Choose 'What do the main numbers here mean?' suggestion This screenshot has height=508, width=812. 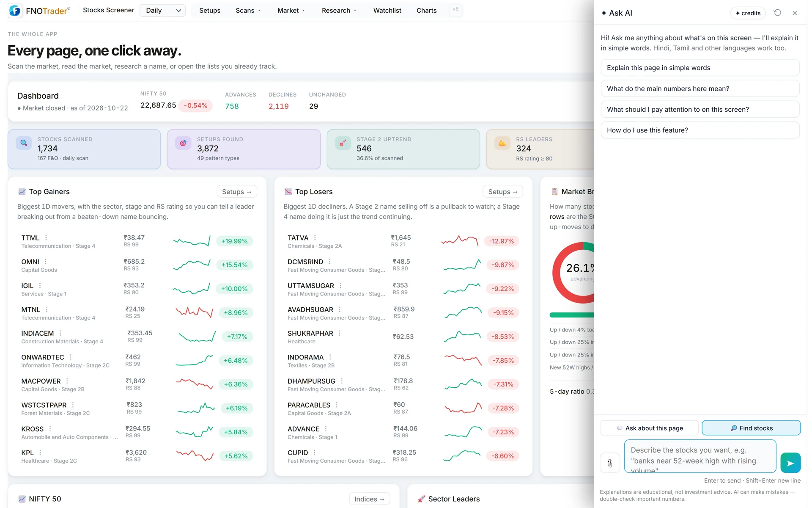coord(700,88)
